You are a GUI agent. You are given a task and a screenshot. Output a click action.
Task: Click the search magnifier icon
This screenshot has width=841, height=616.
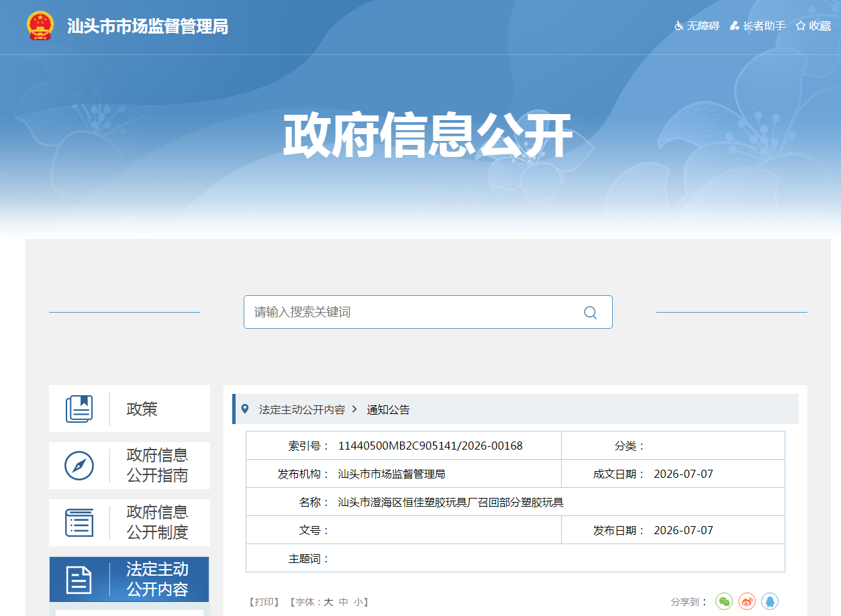pyautogui.click(x=590, y=312)
